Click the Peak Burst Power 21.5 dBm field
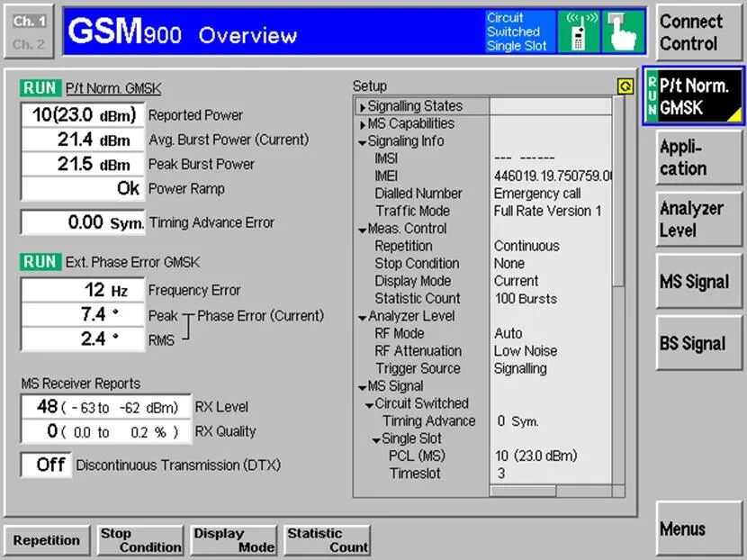747x560 pixels. [x=83, y=164]
